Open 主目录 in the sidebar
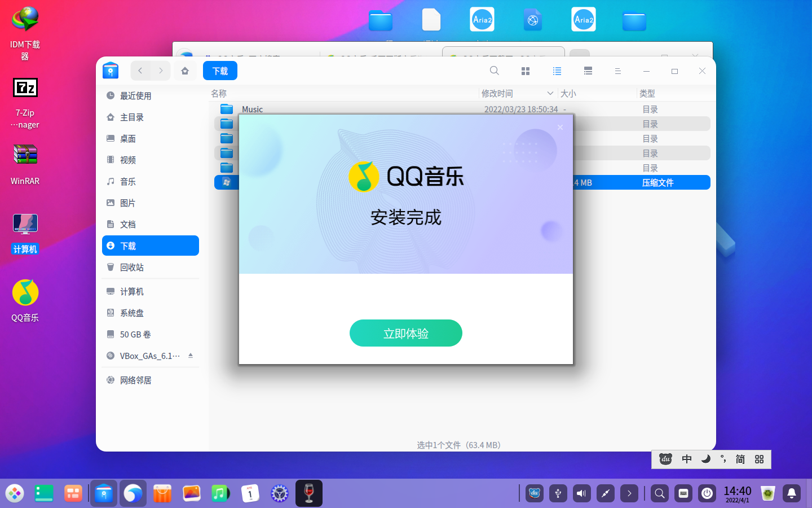 [151, 117]
